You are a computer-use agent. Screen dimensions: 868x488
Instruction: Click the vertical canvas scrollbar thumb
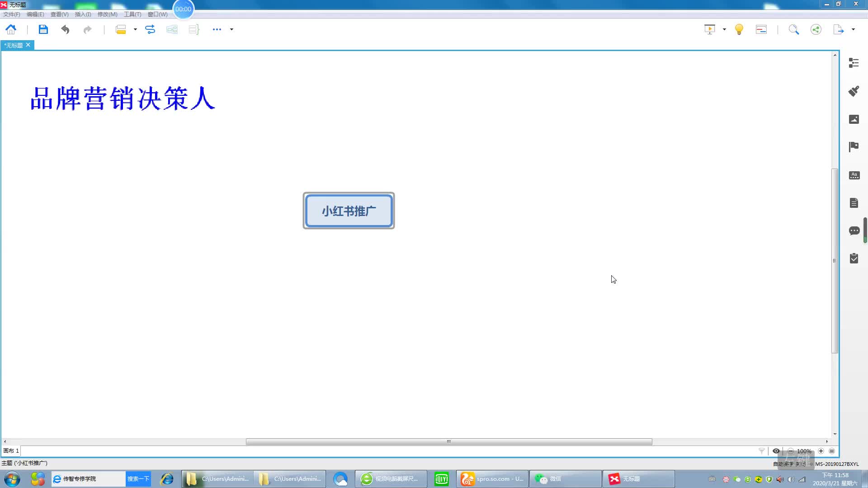point(835,261)
